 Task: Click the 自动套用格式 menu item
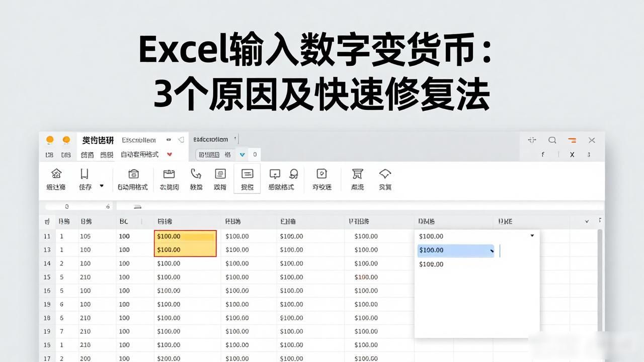140,155
